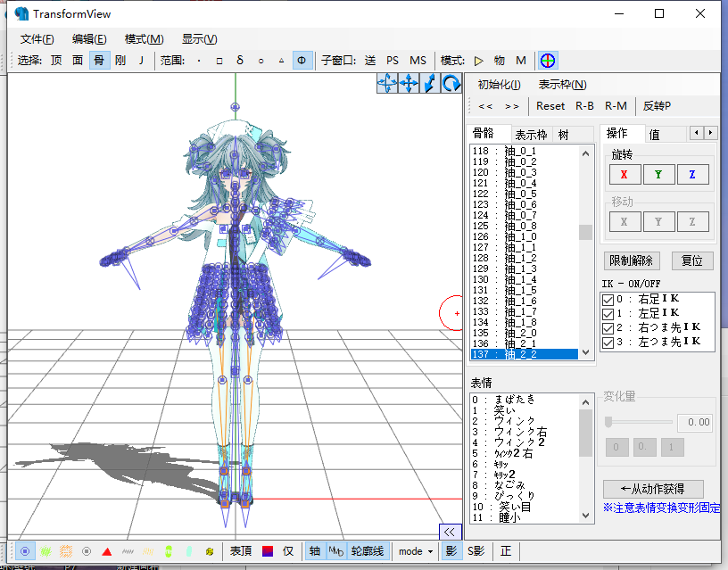The image size is (728, 570).
Task: Open the 编辑(E) menu
Action: 89,39
